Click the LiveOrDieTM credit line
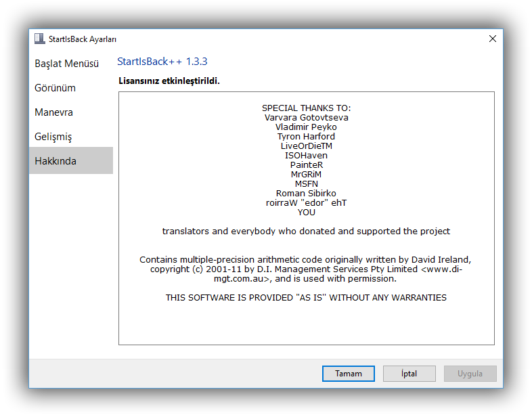 point(307,146)
